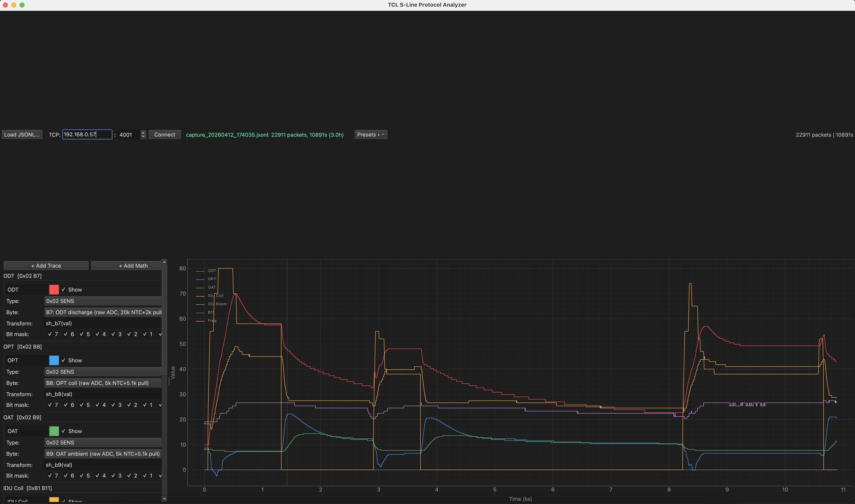
Task: Open the Presets dropdown menu
Action: point(371,134)
